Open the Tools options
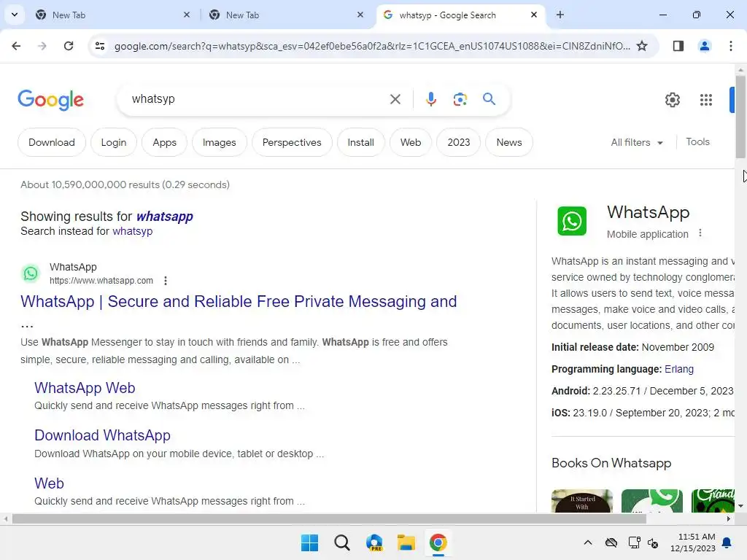This screenshot has width=747, height=560. click(x=697, y=142)
